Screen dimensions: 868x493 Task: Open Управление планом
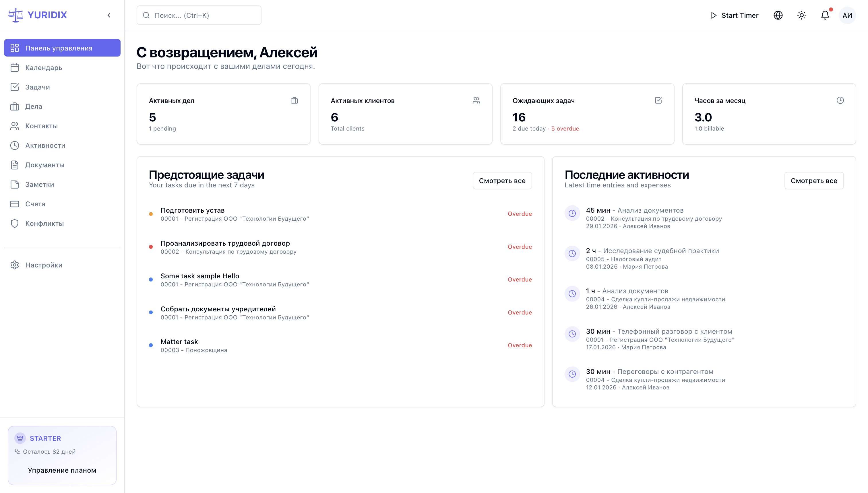(x=62, y=470)
